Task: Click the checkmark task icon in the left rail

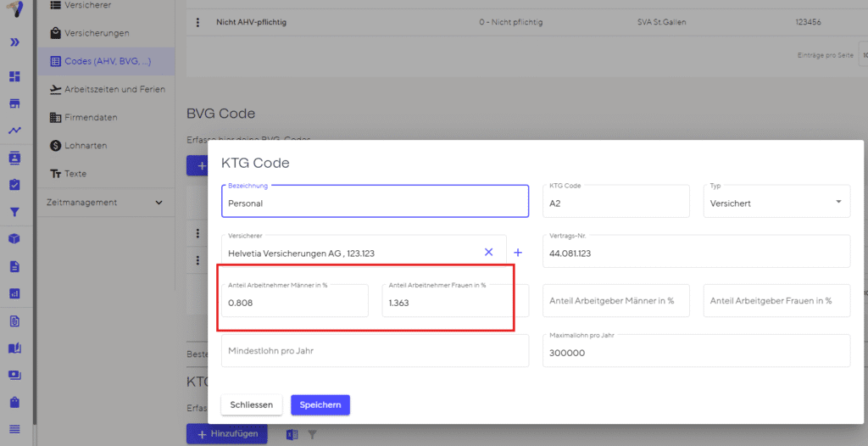Action: pyautogui.click(x=14, y=185)
